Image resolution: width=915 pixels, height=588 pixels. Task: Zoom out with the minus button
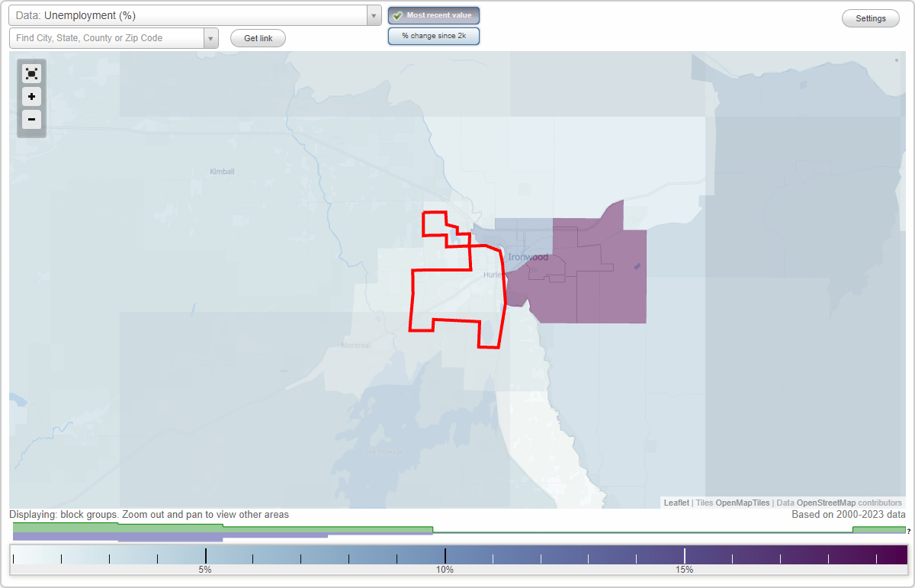(x=31, y=119)
